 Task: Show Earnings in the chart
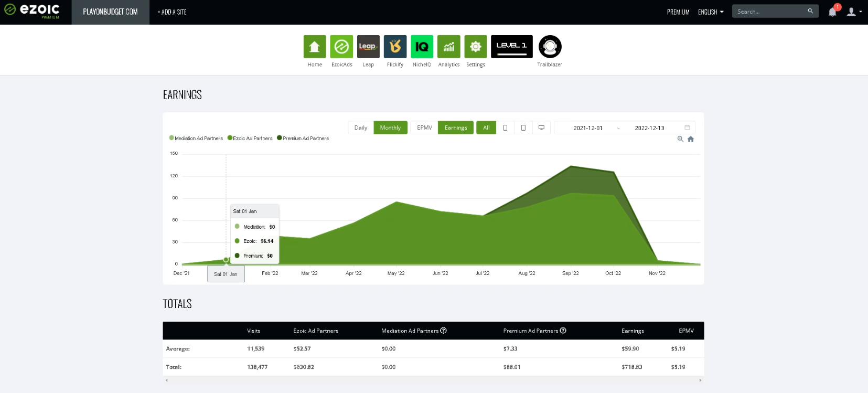[456, 128]
